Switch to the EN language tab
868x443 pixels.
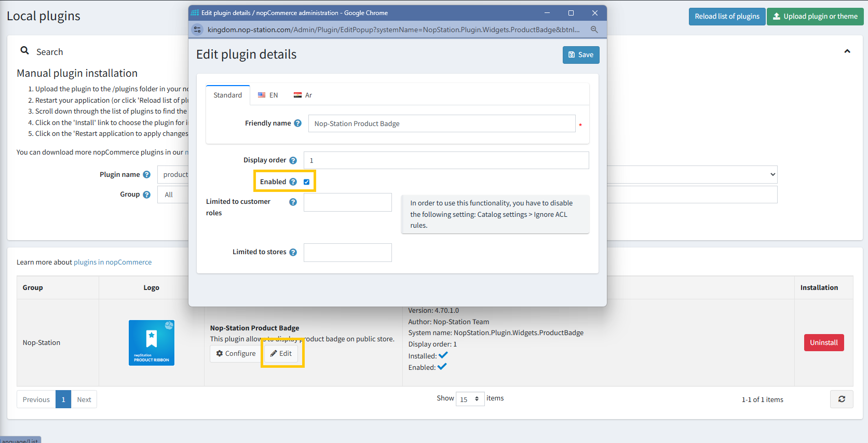click(268, 95)
